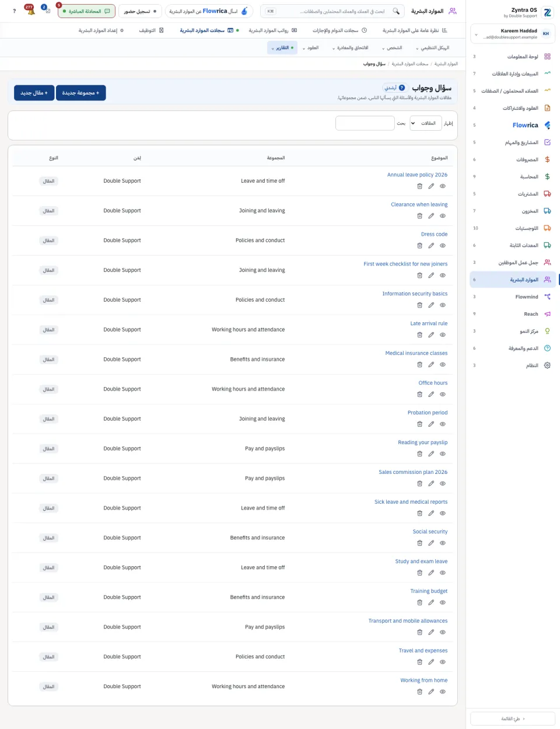Click the search field beside the "بحث" label
Viewport: 560px width, 729px height.
click(365, 123)
